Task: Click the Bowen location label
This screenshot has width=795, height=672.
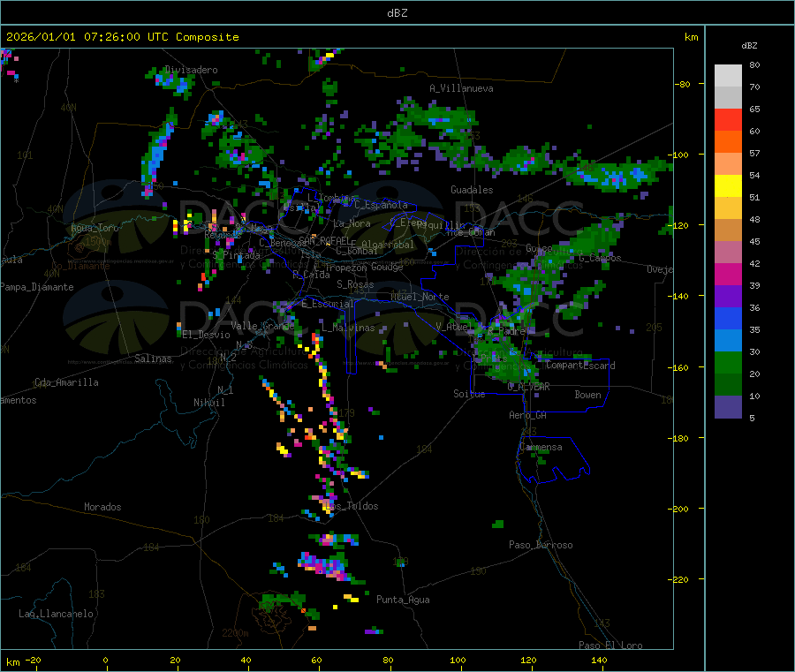Action: pyautogui.click(x=587, y=395)
